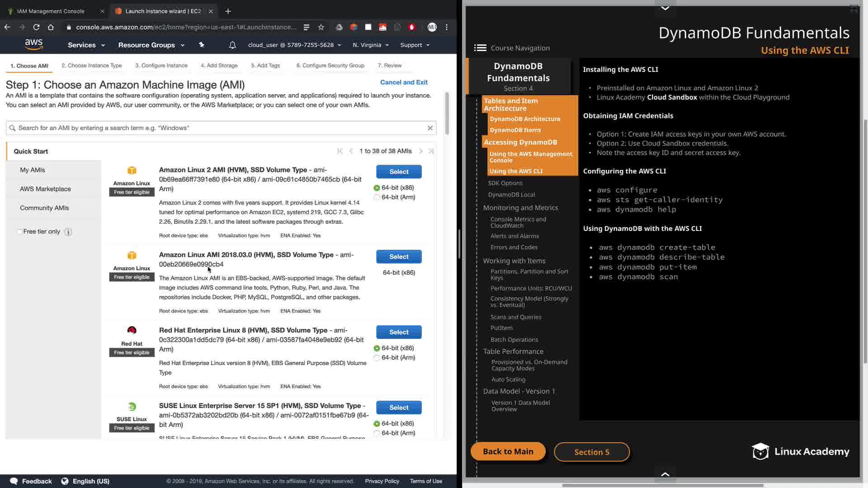Go to next AMI results page
This screenshot has width=868, height=488.
420,151
